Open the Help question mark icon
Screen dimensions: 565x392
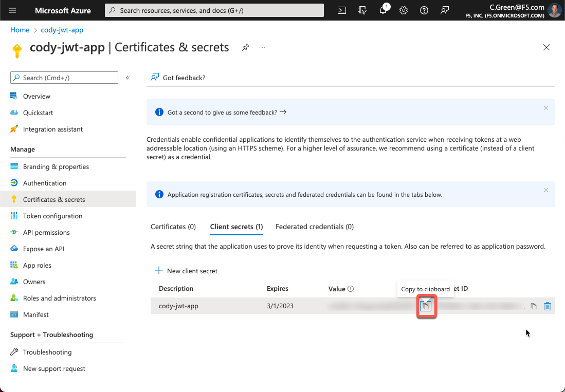[424, 10]
